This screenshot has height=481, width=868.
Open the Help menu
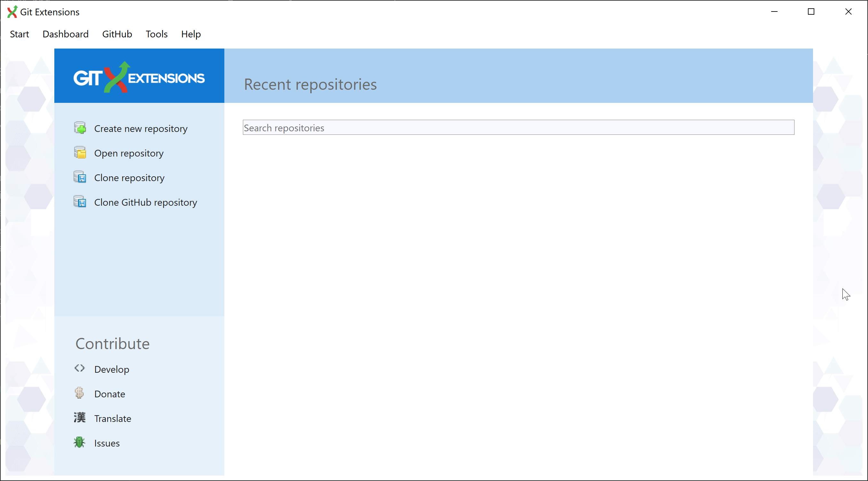pyautogui.click(x=191, y=34)
